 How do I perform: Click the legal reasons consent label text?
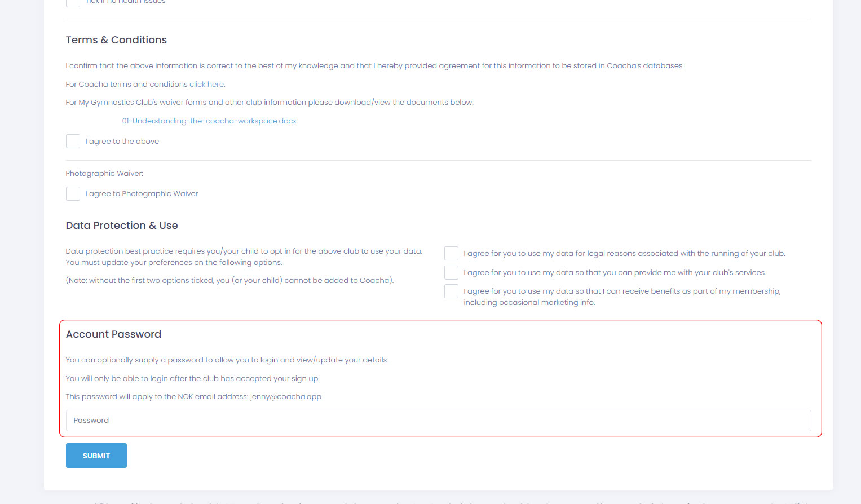click(624, 253)
